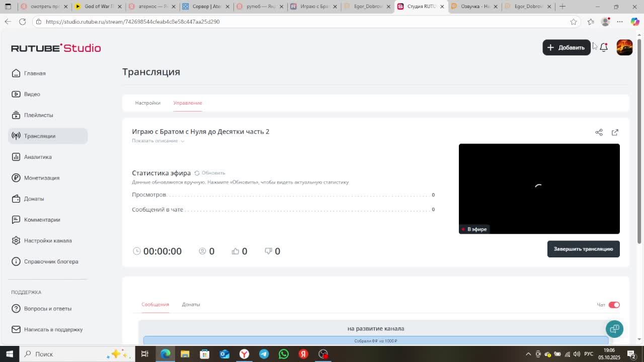Click the notifications bell icon
This screenshot has height=362, width=644.
click(x=604, y=47)
